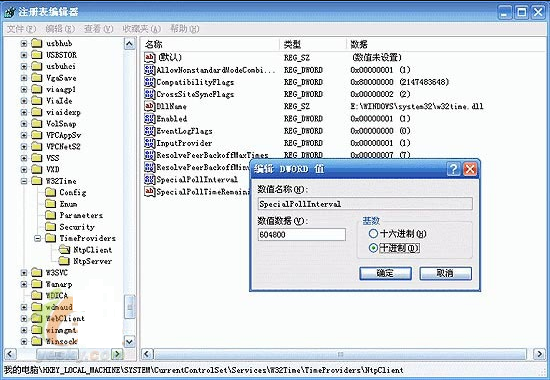This screenshot has height=380, width=550.
Task: Select the Parameters folder icon under W32Time
Action: (x=51, y=215)
